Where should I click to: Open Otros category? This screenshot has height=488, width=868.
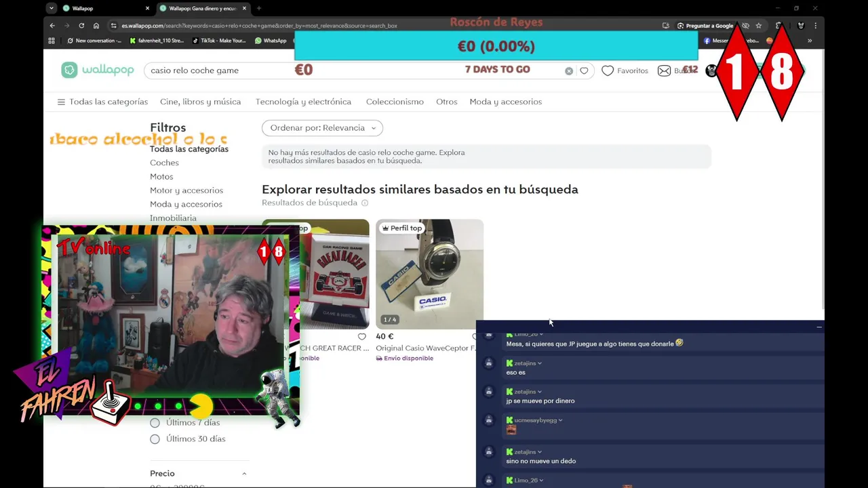(447, 102)
